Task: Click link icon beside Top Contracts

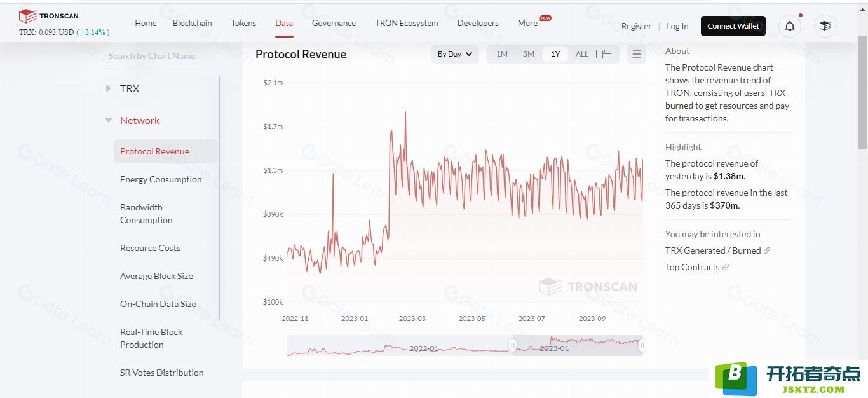Action: (726, 267)
